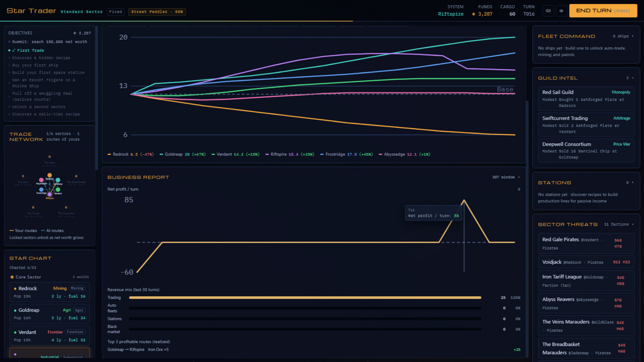Collapse the Guild Intel panel
The height and width of the screenshot is (362, 644).
tap(633, 78)
